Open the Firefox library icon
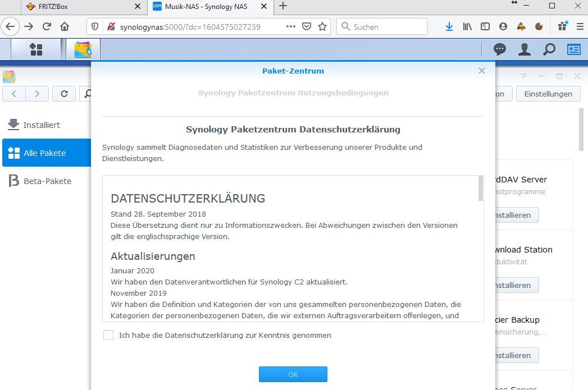The width and height of the screenshot is (588, 390). 467,26
